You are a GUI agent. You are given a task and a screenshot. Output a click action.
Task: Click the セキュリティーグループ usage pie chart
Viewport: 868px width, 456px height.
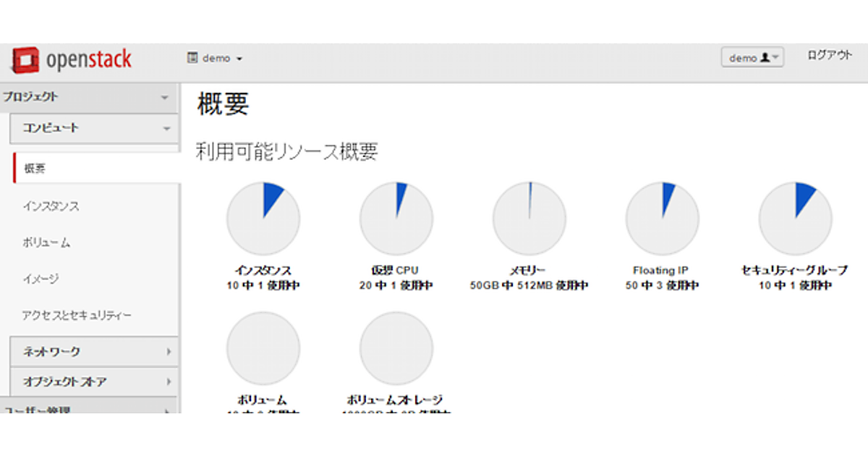pos(796,219)
